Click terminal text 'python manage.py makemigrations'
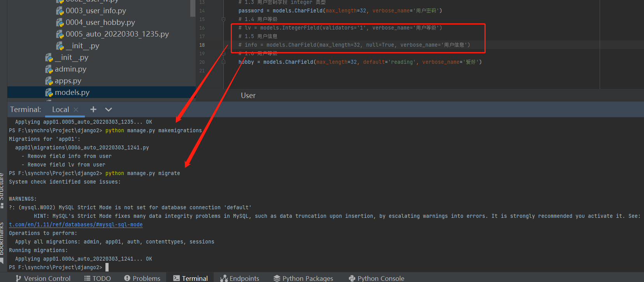 pyautogui.click(x=153, y=131)
